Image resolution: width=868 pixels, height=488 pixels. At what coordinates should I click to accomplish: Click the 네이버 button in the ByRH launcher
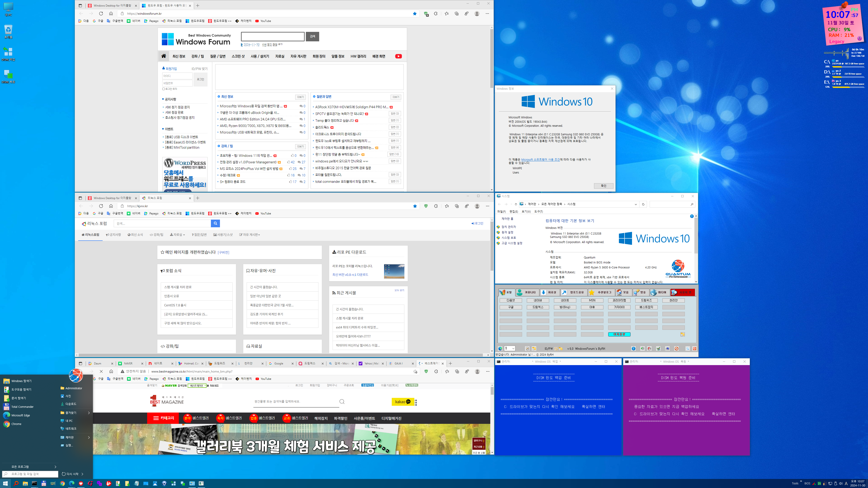(x=538, y=300)
